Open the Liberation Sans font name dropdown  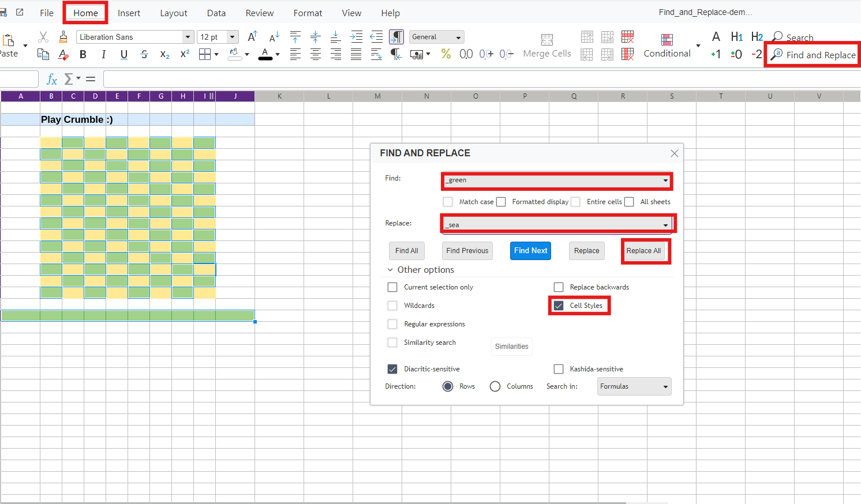point(188,36)
